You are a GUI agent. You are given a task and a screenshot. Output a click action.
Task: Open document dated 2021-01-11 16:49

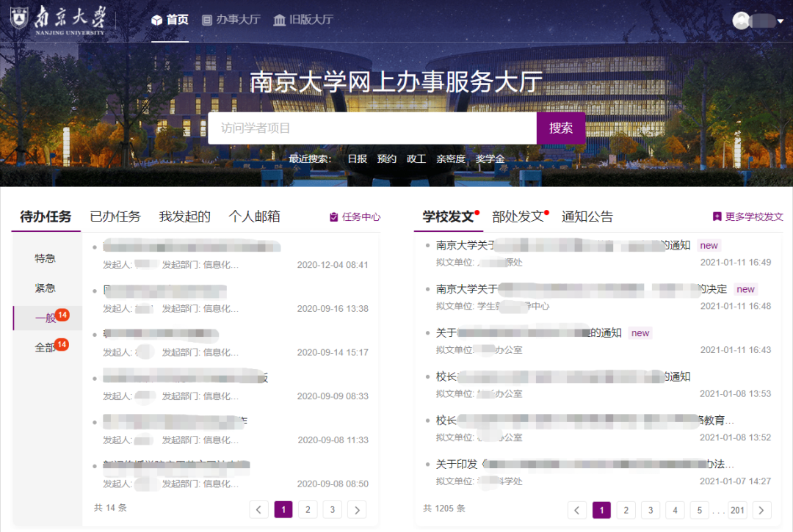[598, 253]
